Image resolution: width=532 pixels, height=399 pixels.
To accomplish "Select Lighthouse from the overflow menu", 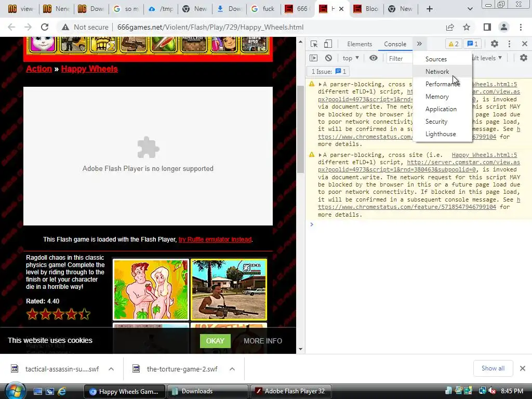I will click(x=443, y=134).
